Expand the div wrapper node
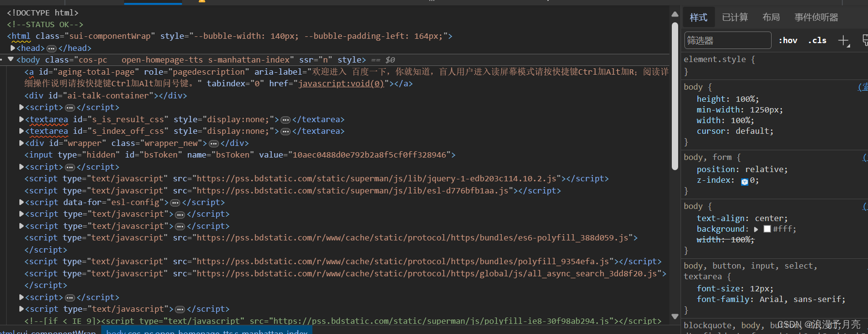Image resolution: width=868 pixels, height=334 pixels. click(21, 143)
